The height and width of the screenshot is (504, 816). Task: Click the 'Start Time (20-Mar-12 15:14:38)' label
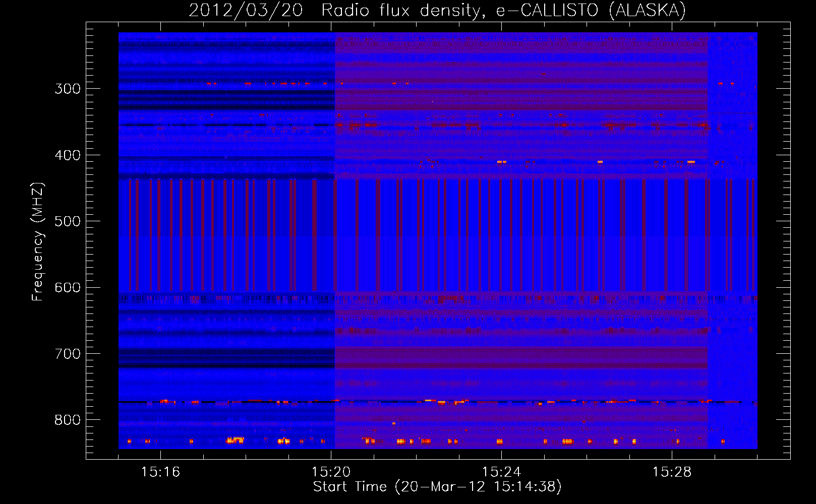[x=437, y=487]
